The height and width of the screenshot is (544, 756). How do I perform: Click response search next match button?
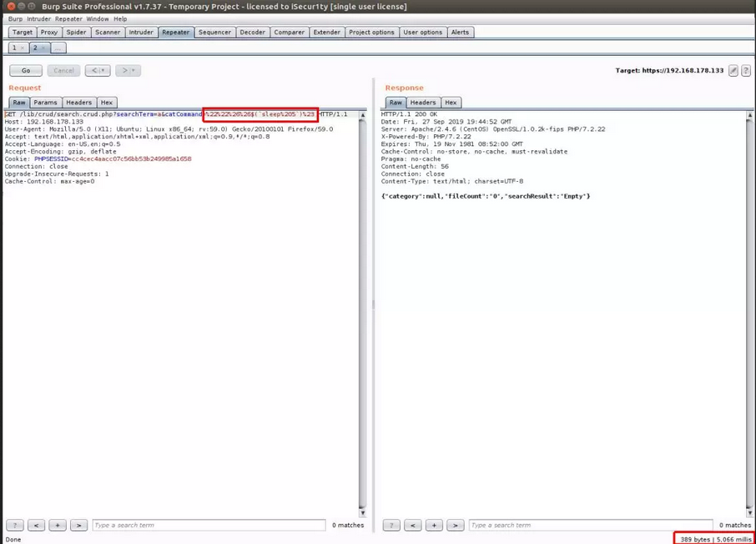coord(455,526)
